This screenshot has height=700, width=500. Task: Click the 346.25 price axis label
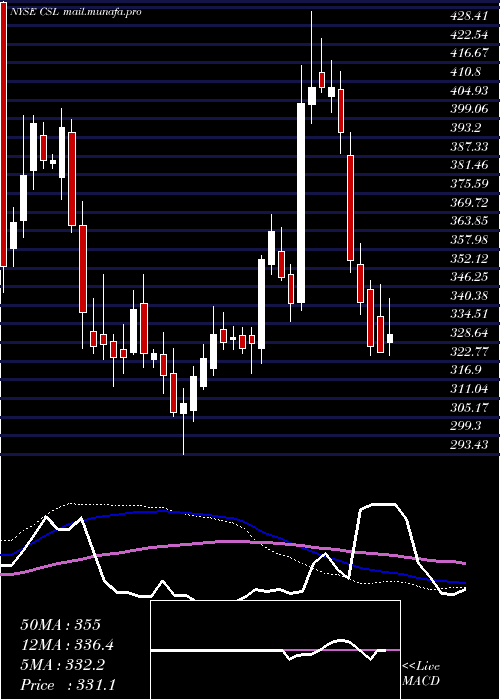click(x=469, y=277)
